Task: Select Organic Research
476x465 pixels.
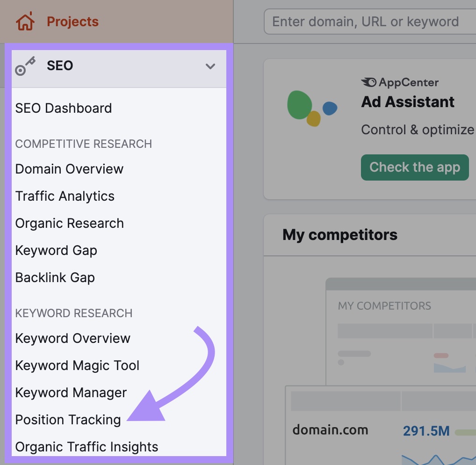Action: [x=69, y=223]
